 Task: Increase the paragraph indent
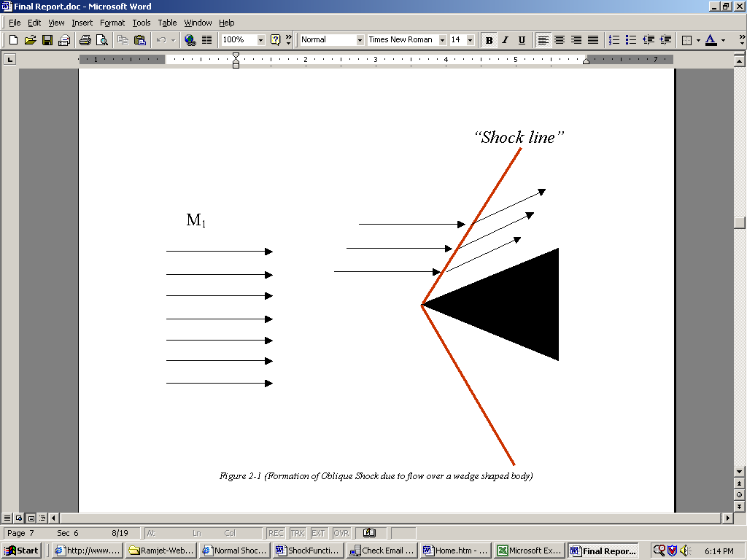665,40
